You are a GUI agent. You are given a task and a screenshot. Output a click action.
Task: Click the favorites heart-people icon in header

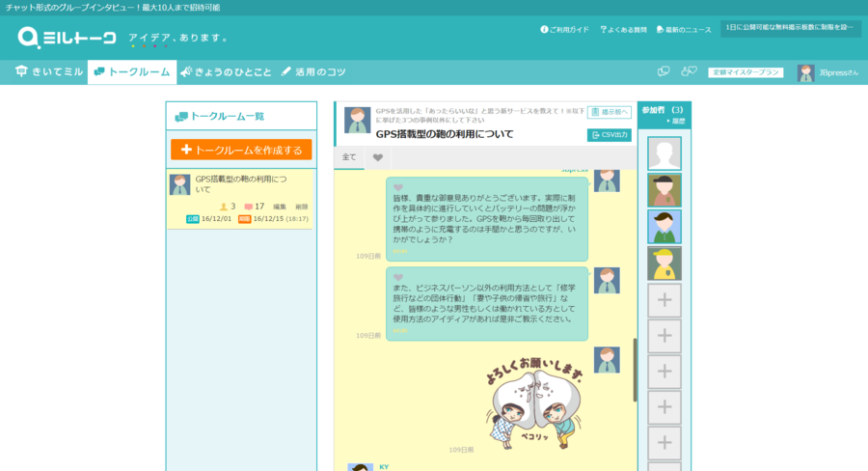689,71
